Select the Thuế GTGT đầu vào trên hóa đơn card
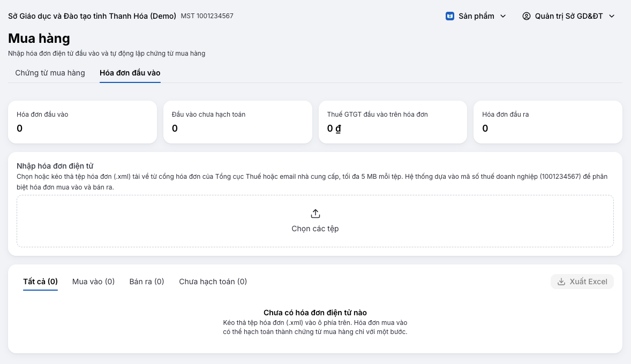 (393, 122)
